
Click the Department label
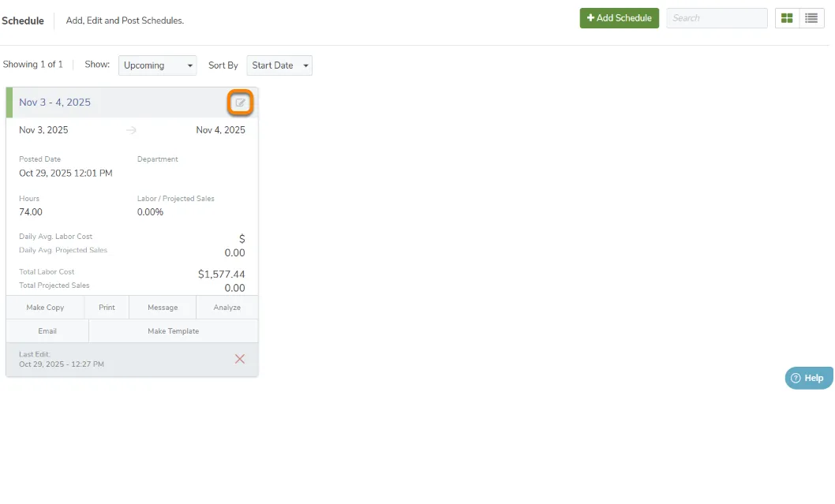[x=158, y=159]
